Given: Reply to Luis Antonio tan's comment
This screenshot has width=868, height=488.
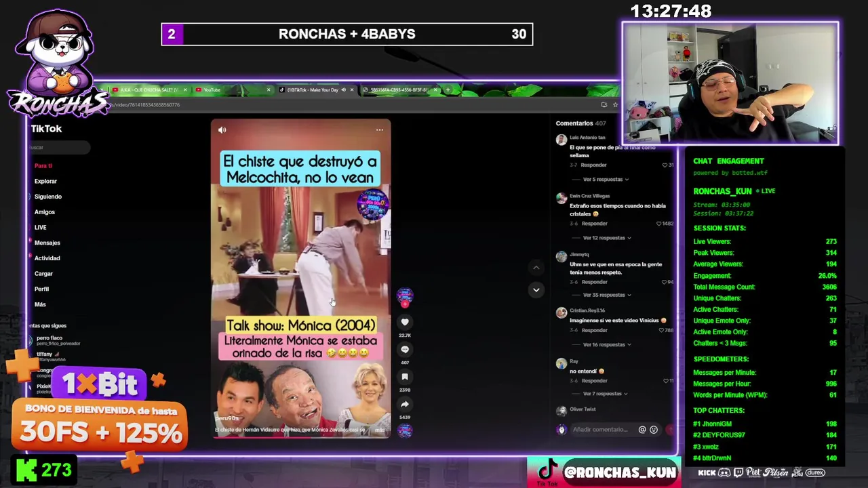Looking at the screenshot, I should click(x=594, y=165).
